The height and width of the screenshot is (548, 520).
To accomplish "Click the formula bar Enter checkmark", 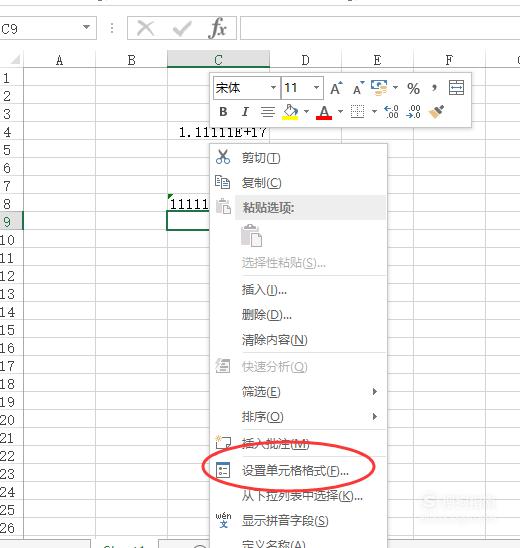I will pos(182,29).
